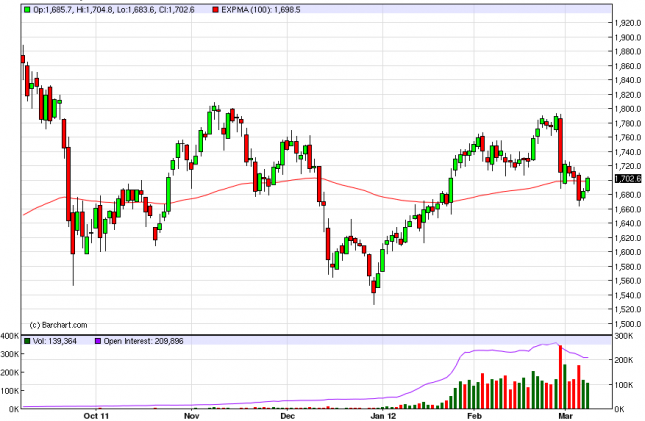645x421 pixels.
Task: Click the last green candlestick in March
Action: coord(589,184)
